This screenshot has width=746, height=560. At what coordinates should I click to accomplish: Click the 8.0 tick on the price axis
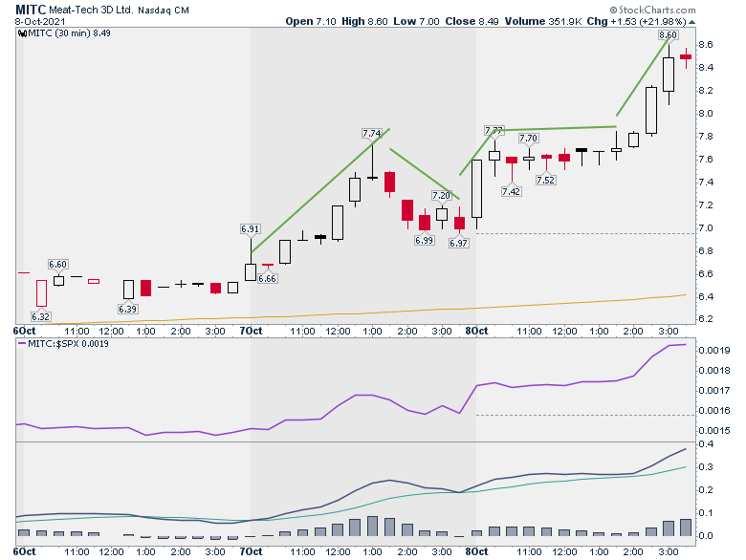tap(706, 114)
